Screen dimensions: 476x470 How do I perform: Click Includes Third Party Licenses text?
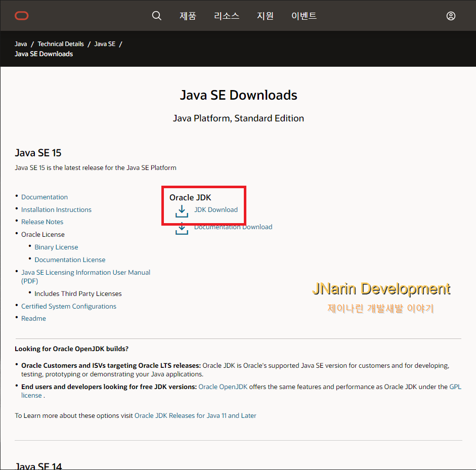coord(78,293)
